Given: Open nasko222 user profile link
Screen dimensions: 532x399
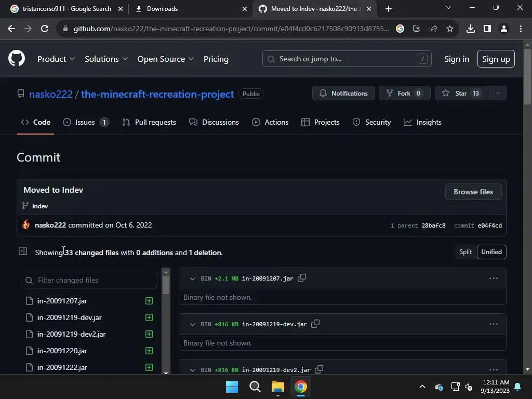Looking at the screenshot, I should [x=50, y=94].
